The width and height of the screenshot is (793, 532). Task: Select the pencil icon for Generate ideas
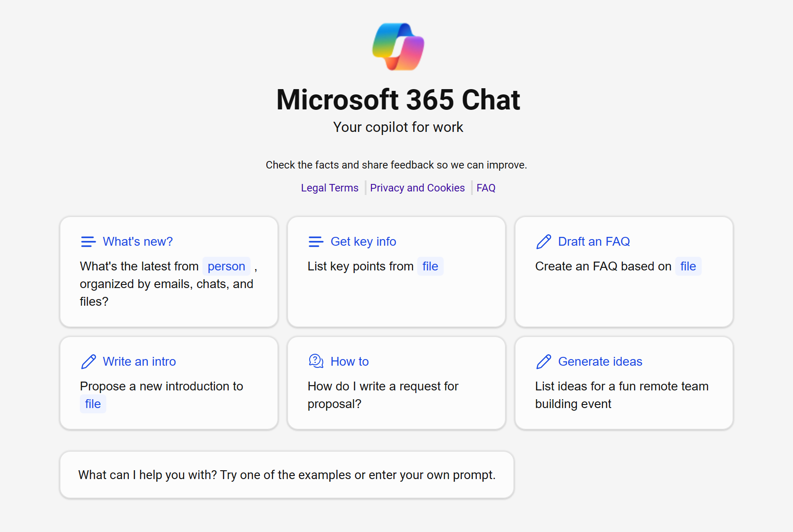click(544, 361)
